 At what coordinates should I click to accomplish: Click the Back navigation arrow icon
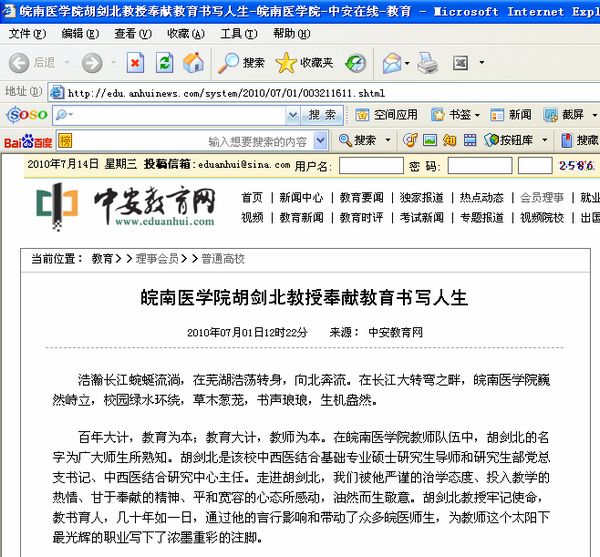19,63
